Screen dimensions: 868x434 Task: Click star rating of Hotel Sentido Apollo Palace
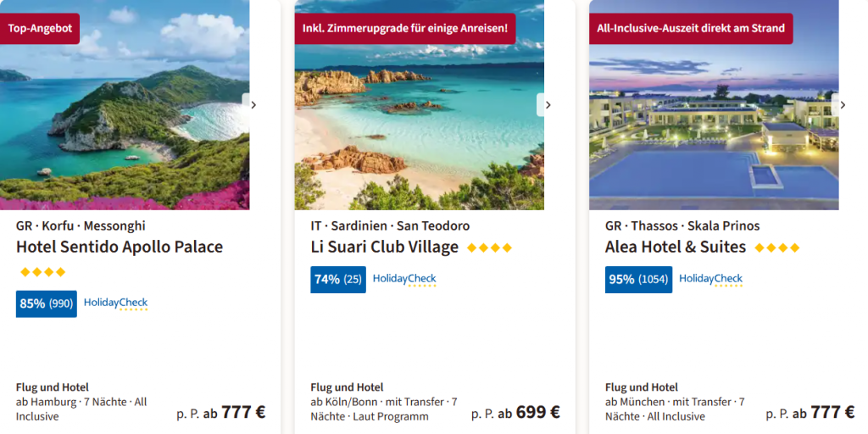pos(42,272)
